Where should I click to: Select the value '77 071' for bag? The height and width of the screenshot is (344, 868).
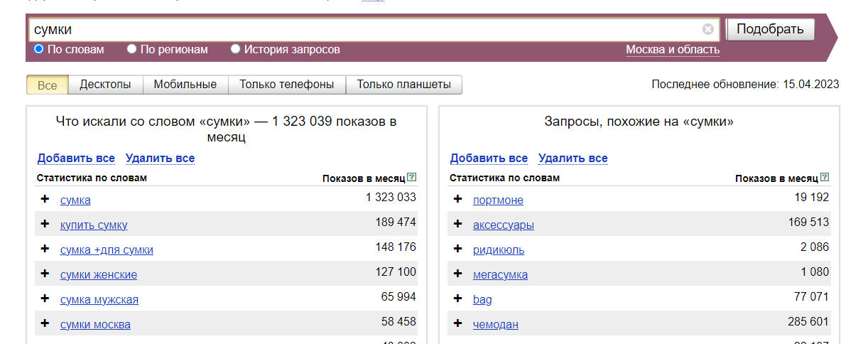pyautogui.click(x=811, y=297)
